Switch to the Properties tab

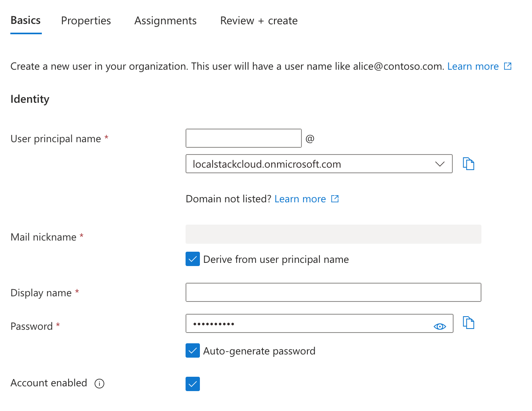86,21
